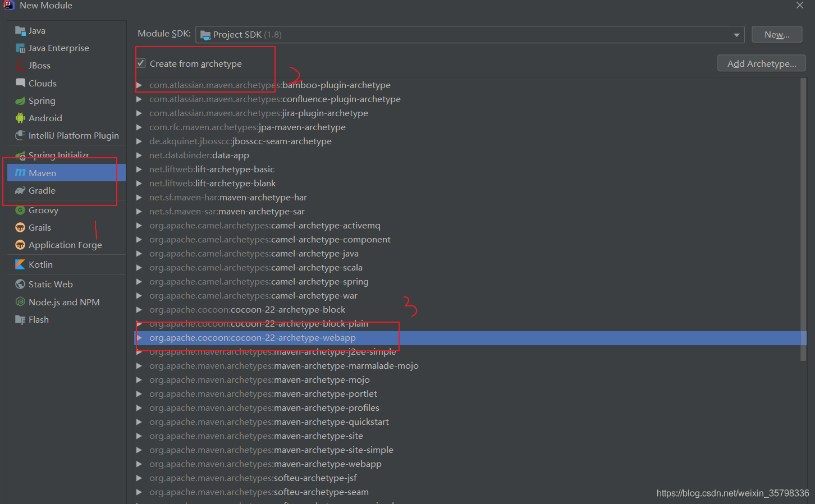The height and width of the screenshot is (504, 815).
Task: Select Java Enterprise module type
Action: [x=67, y=48]
